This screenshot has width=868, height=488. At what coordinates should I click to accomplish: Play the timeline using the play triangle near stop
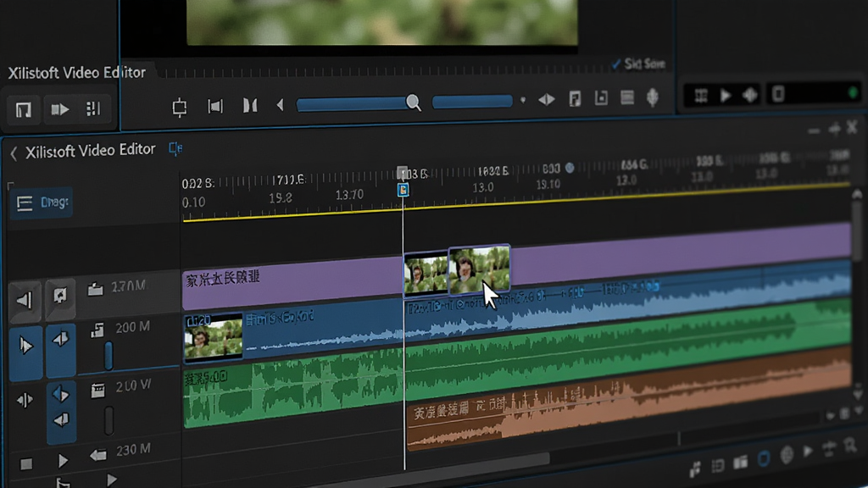pos(63,460)
